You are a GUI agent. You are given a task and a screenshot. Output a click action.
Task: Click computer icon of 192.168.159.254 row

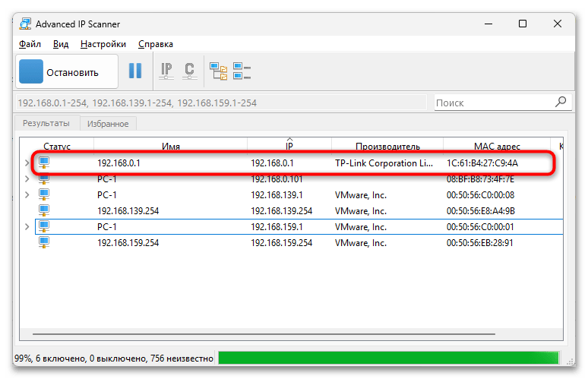pyautogui.click(x=44, y=242)
